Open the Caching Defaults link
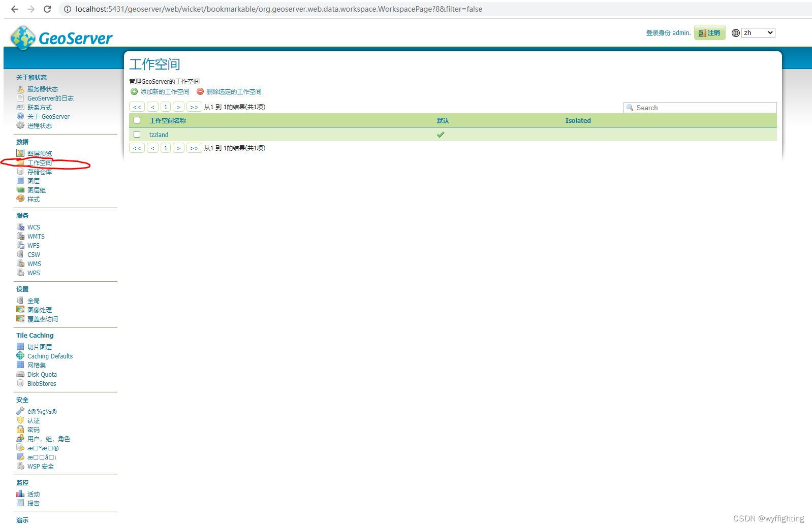This screenshot has height=528, width=812. pyautogui.click(x=50, y=356)
